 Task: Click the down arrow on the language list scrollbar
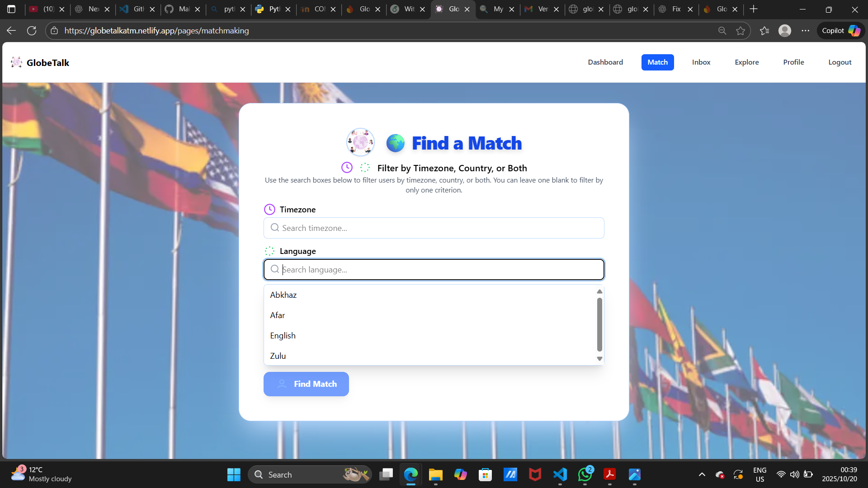599,358
